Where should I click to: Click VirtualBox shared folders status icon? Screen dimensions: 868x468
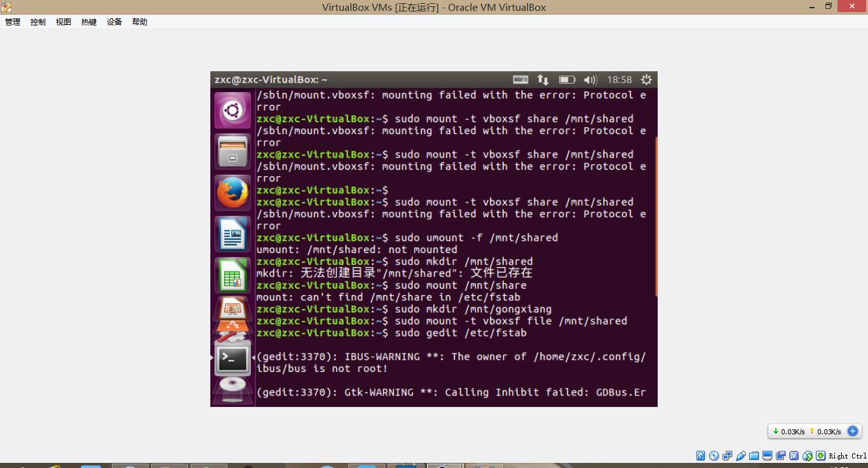point(754,455)
